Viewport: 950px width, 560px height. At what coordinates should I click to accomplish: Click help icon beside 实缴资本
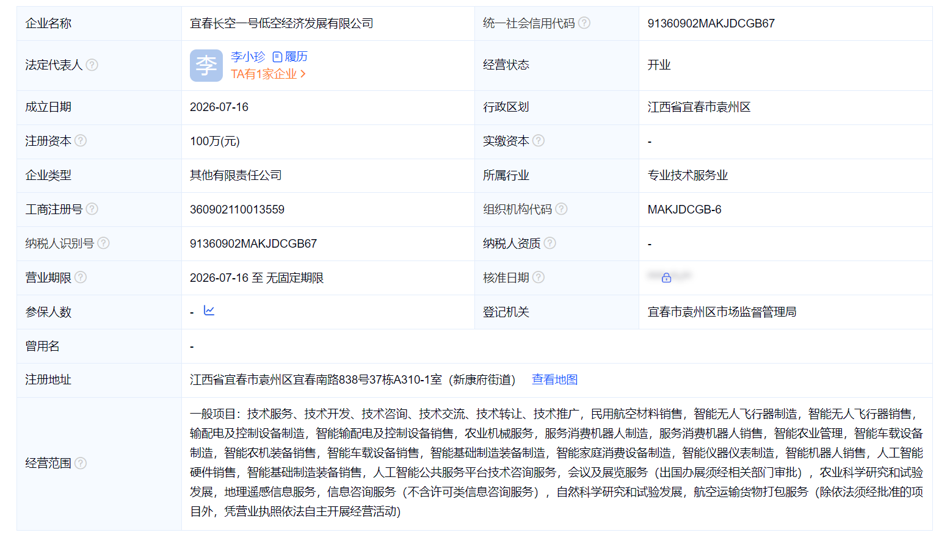pyautogui.click(x=538, y=140)
